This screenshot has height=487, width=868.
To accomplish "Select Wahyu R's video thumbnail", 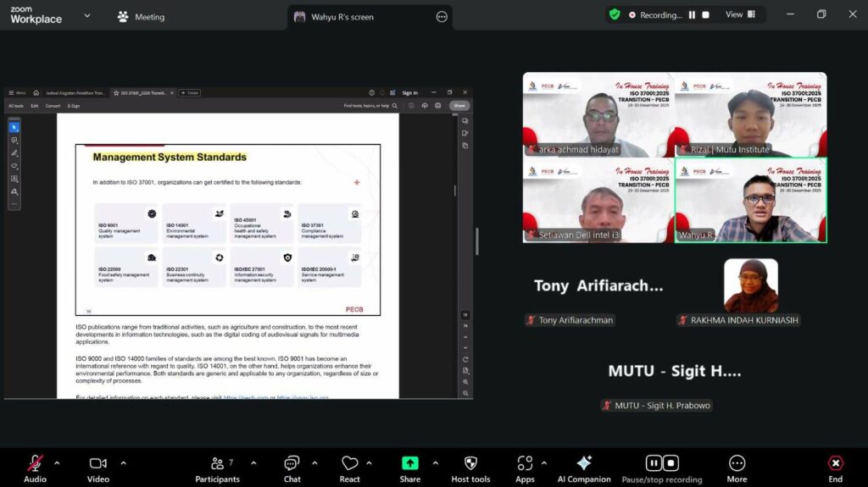I will coord(750,200).
